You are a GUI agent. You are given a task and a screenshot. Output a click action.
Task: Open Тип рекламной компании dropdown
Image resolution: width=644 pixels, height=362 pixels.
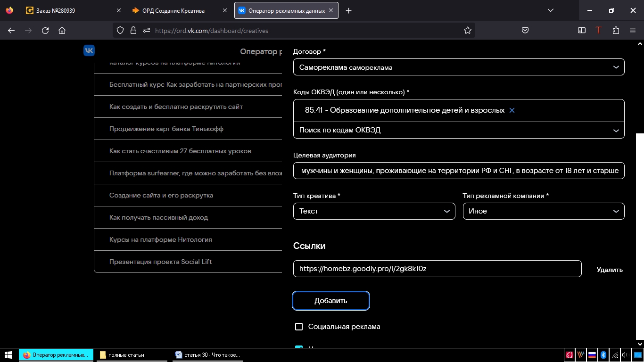pos(544,211)
